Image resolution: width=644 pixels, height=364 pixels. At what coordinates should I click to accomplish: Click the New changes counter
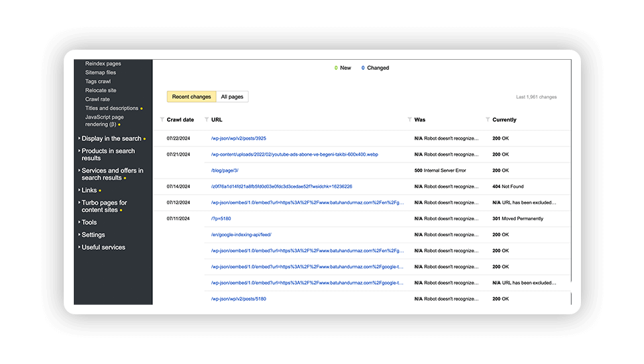pyautogui.click(x=343, y=68)
